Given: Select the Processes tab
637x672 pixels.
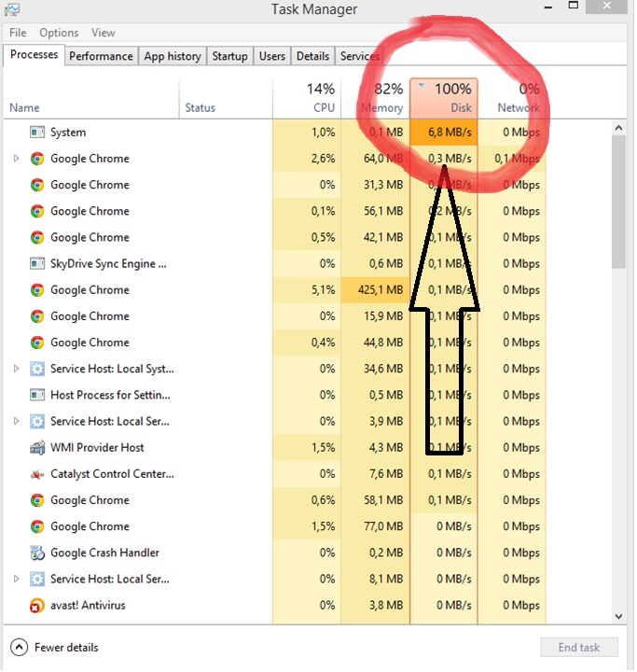Looking at the screenshot, I should pos(34,55).
